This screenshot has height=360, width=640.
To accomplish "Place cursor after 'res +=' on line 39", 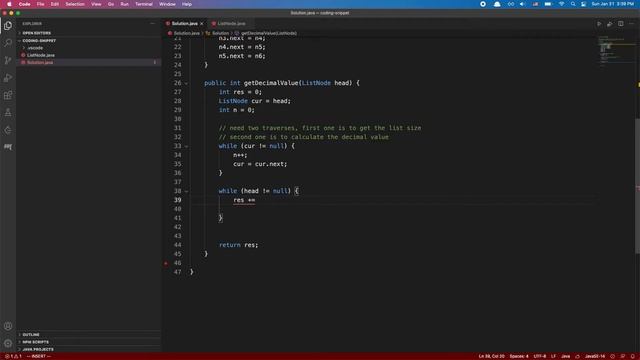I will click(256, 200).
